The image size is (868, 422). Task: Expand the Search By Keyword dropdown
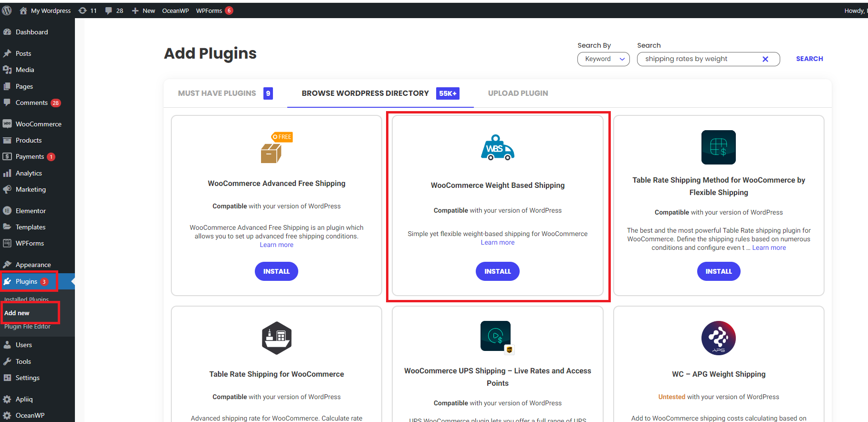(604, 59)
